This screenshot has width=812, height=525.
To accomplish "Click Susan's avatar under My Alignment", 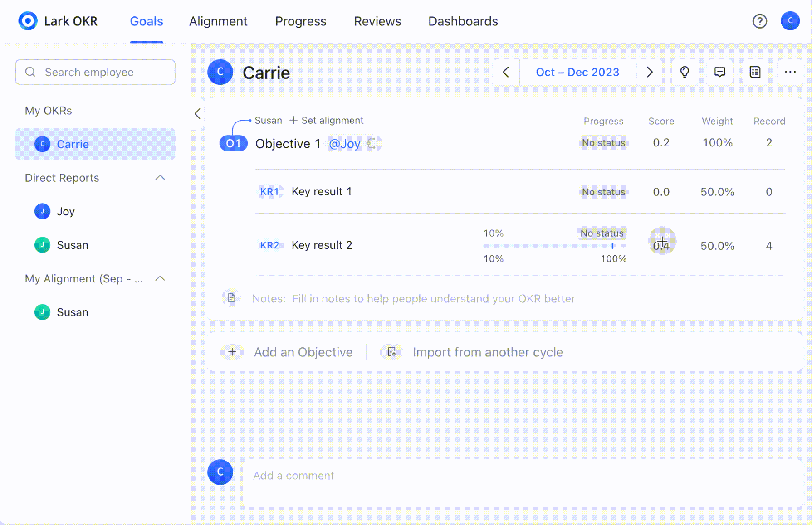I will [43, 312].
